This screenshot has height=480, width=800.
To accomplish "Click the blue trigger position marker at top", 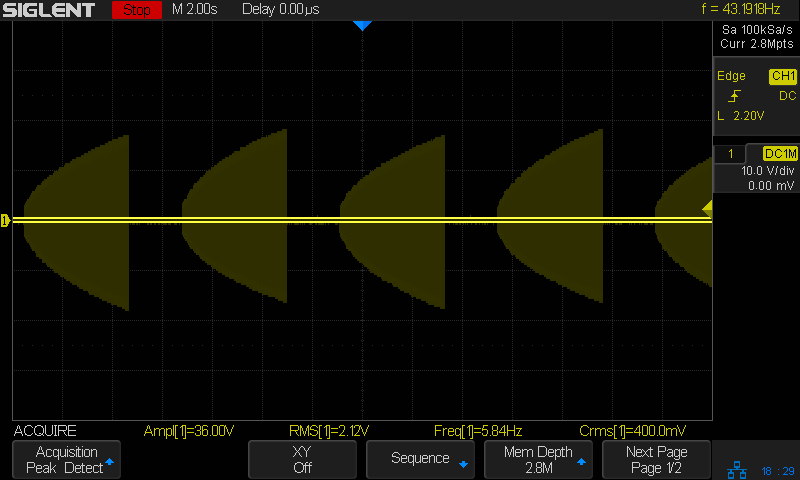I will coord(362,26).
